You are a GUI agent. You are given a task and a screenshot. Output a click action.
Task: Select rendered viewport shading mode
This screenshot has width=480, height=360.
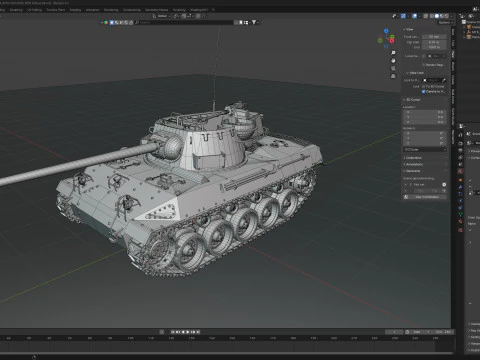447,16
